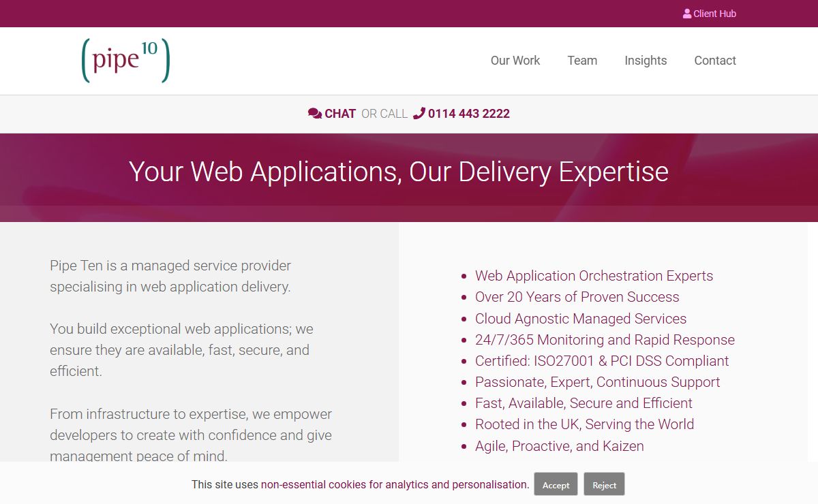Click Passionate, Expert, Continuous Support bullet

[597, 382]
